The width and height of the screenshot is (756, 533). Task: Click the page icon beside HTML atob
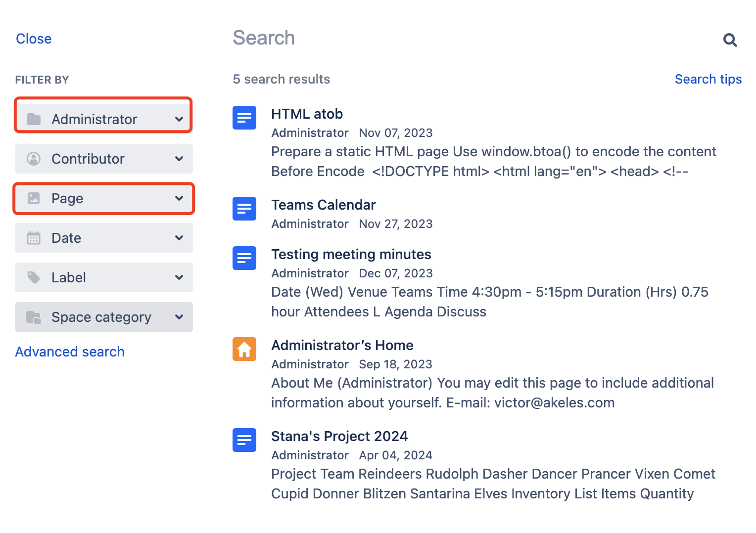[x=244, y=118]
